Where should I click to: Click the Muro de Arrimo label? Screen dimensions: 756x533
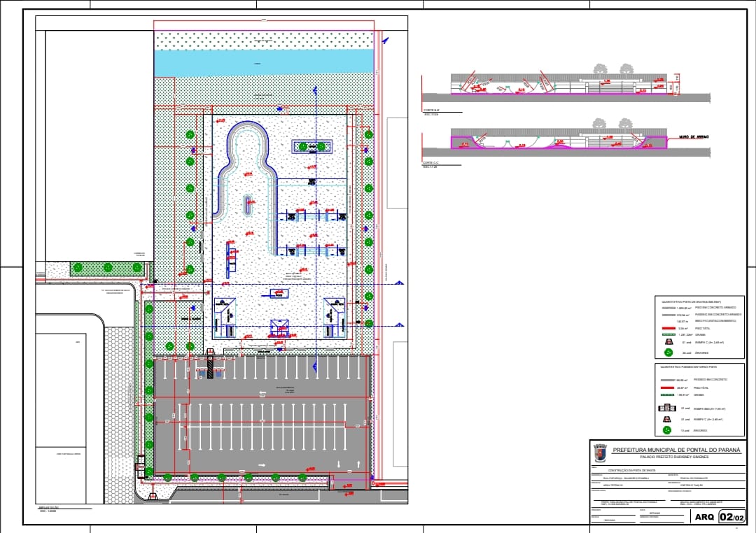click(x=694, y=138)
